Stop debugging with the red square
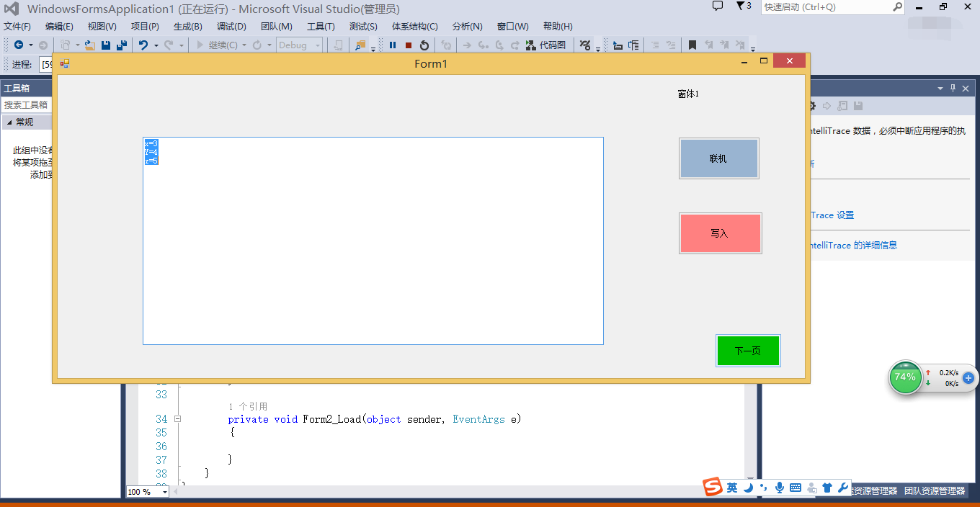 (x=409, y=45)
